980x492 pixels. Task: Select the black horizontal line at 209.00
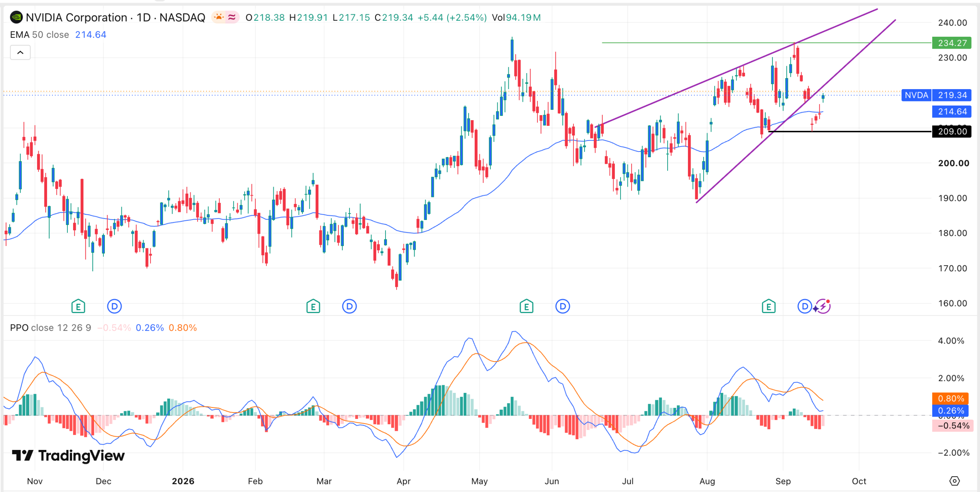coord(850,132)
